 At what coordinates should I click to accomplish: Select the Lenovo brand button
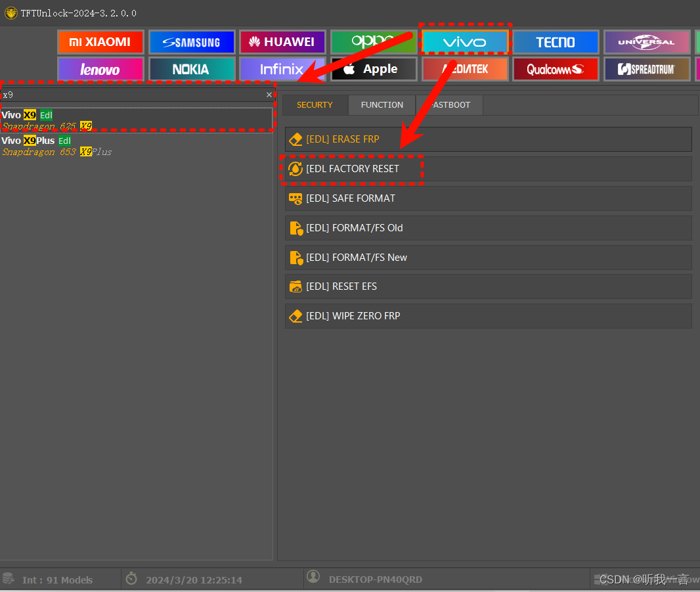(x=100, y=69)
